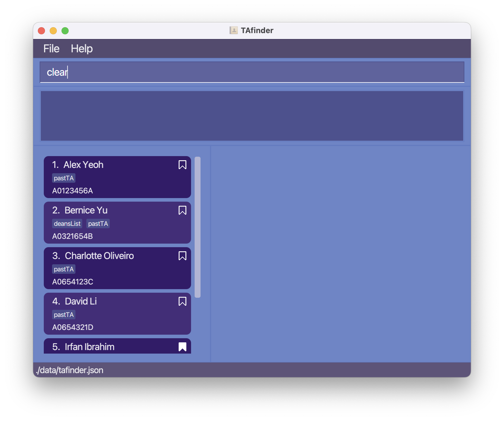
Task: Click student ID A0321654B
Action: [x=72, y=236]
